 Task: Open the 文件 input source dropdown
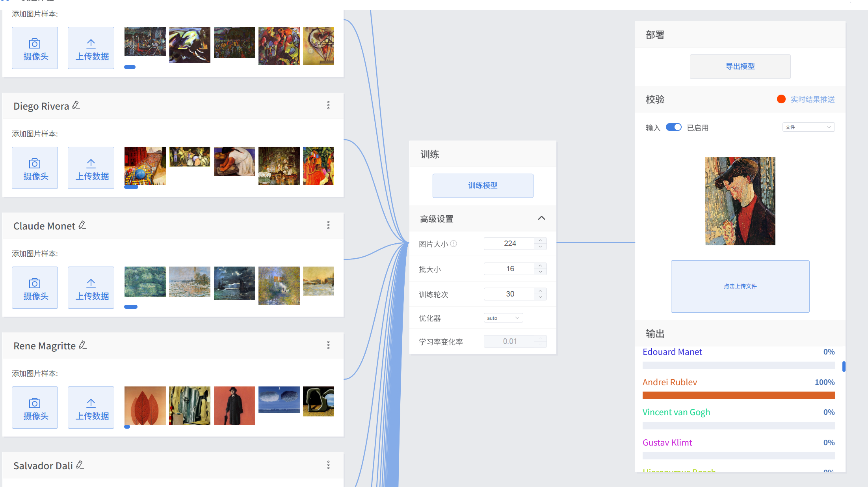click(808, 127)
